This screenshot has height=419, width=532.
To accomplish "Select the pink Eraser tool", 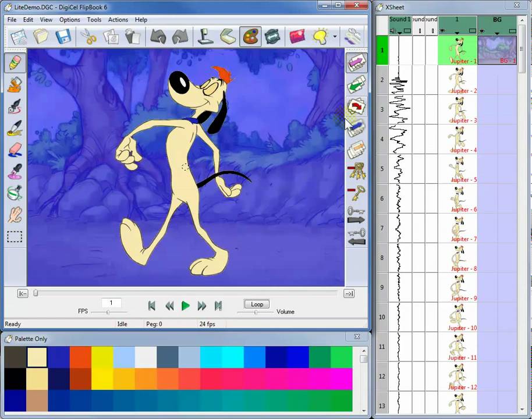I will [15, 150].
